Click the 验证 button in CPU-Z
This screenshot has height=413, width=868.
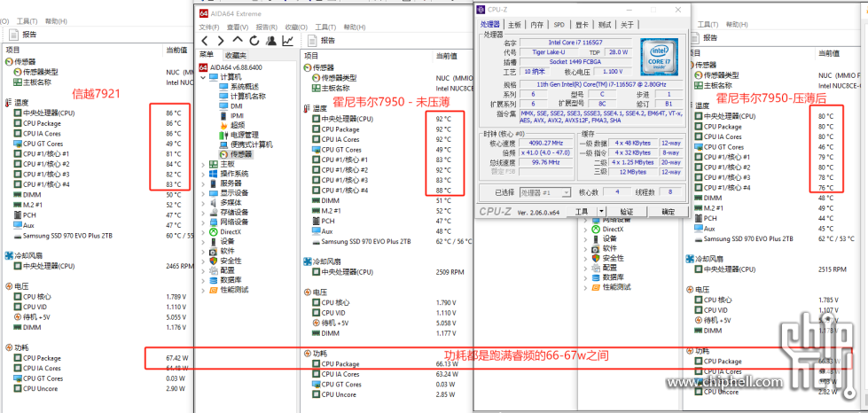pyautogui.click(x=627, y=212)
